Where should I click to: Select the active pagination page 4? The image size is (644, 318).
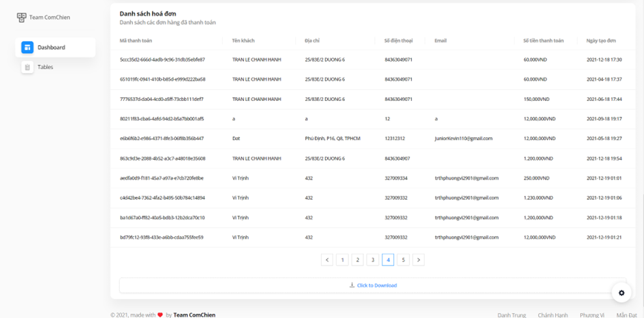(388, 260)
